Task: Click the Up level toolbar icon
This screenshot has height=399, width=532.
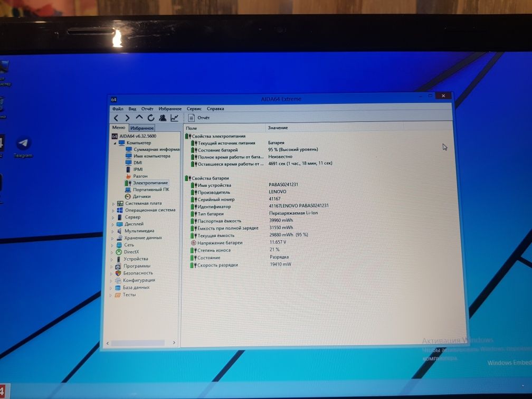Action: (139, 118)
